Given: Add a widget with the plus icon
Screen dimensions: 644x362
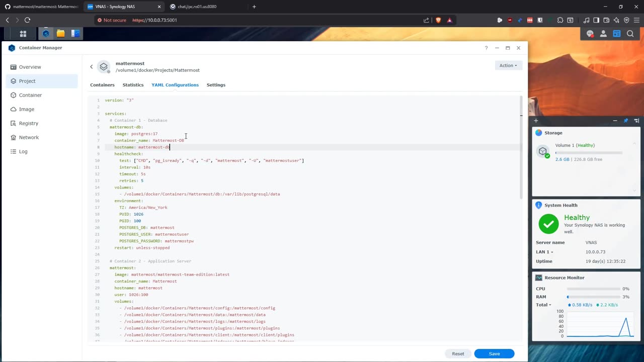Looking at the screenshot, I should click(536, 121).
